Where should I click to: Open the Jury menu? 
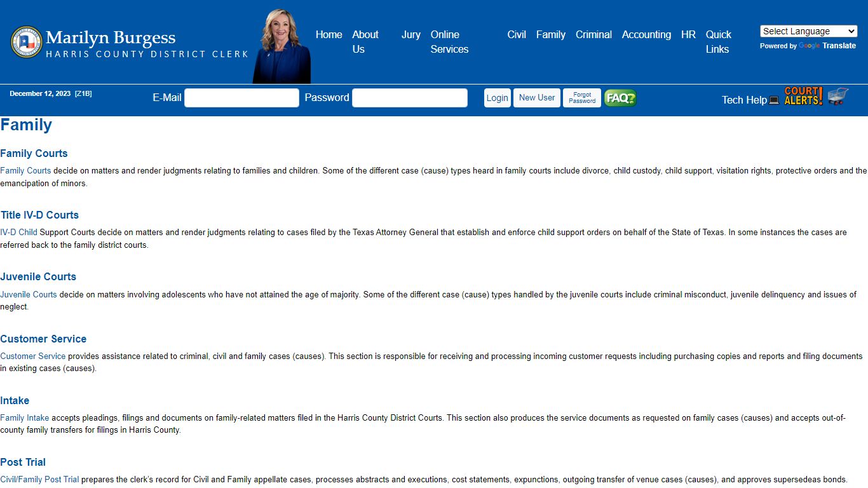tap(411, 35)
